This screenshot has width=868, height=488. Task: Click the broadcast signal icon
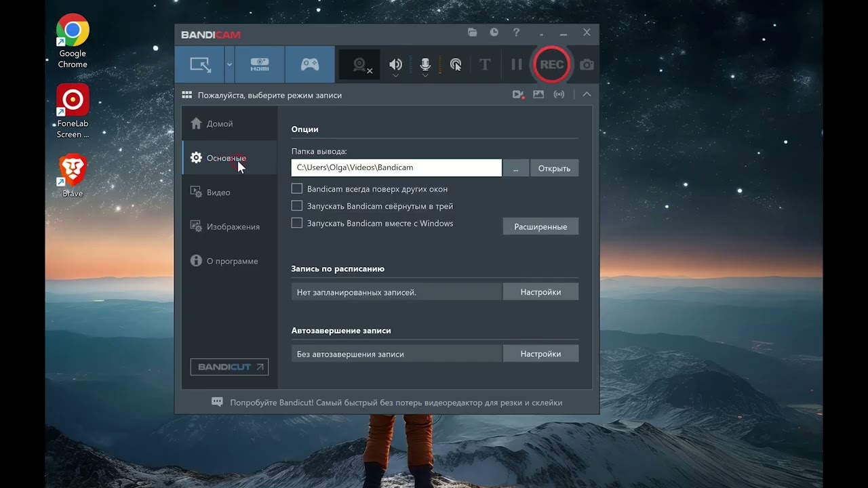(x=559, y=95)
